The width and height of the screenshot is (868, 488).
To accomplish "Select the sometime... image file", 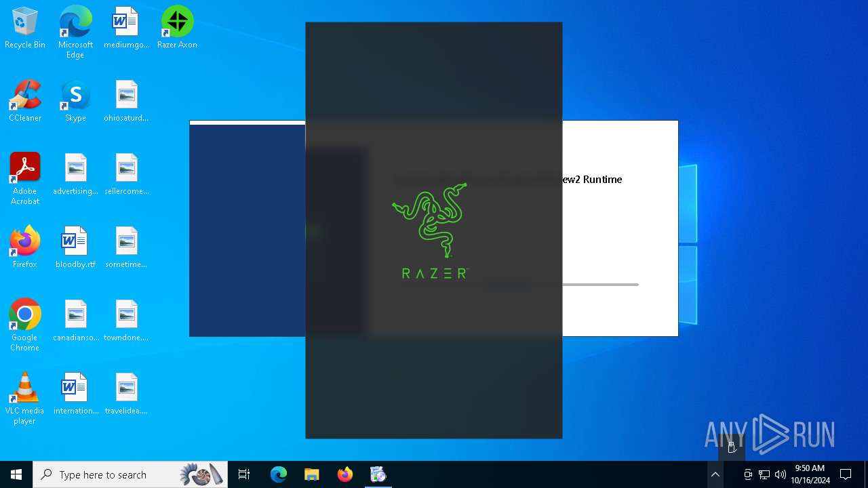I will click(x=126, y=248).
